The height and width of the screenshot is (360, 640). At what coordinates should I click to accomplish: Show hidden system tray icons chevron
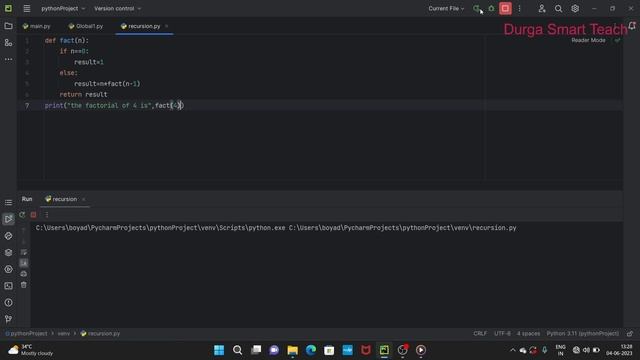click(513, 350)
